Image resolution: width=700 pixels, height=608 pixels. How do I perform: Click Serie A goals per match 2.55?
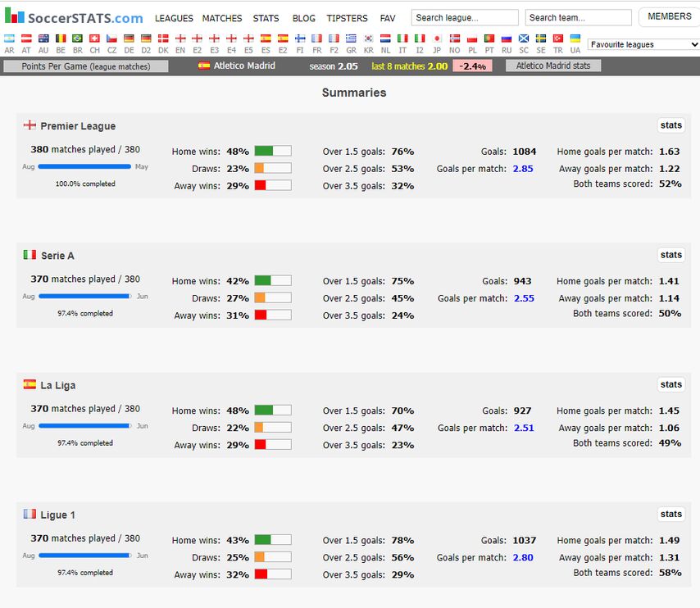pos(524,298)
